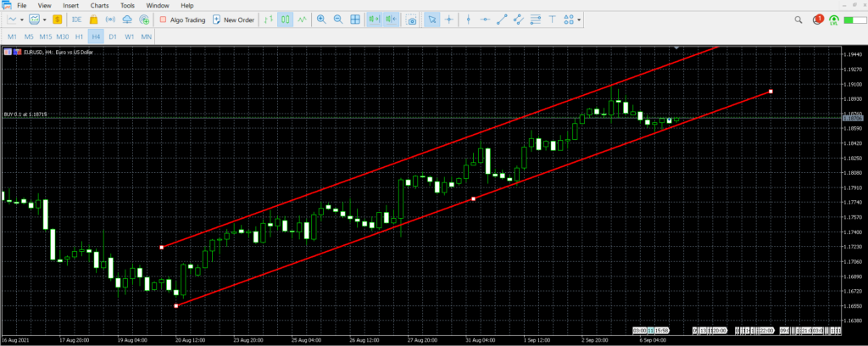Expand the shapes objects dropdown
The image size is (868, 346).
click(581, 20)
